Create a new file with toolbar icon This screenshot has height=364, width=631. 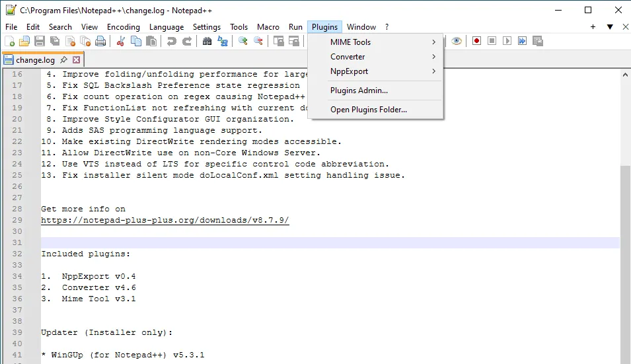coord(9,41)
